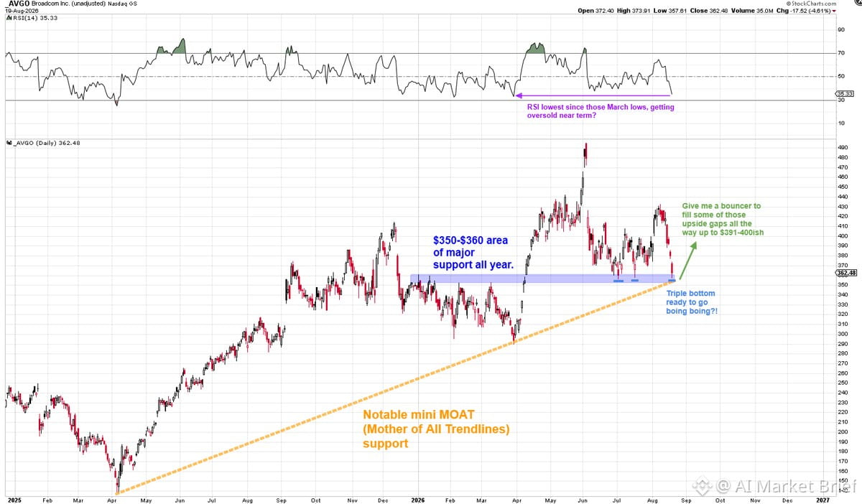862x504 pixels.
Task: Click the $350-$360 major support annotation
Action: 473,254
